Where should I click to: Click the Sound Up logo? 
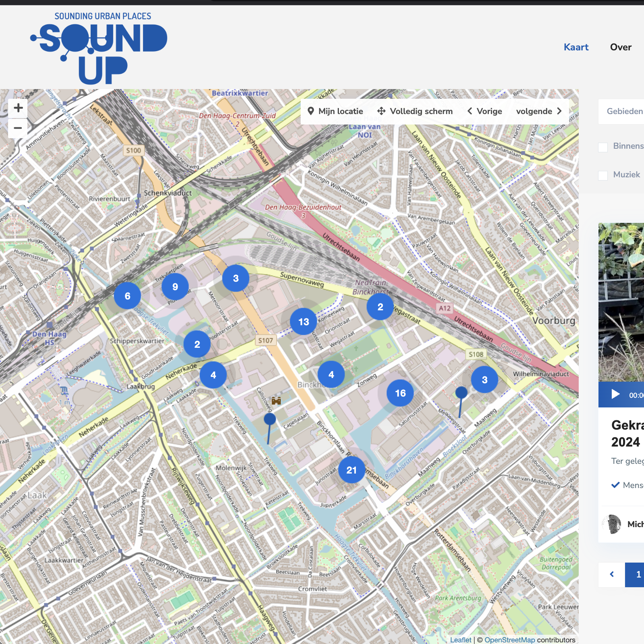(99, 48)
